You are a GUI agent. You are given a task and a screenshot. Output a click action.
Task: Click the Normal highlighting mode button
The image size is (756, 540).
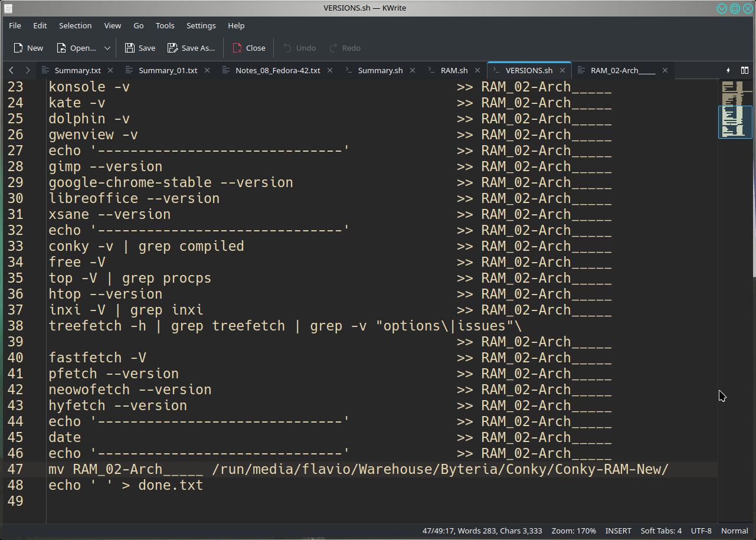coord(734,531)
